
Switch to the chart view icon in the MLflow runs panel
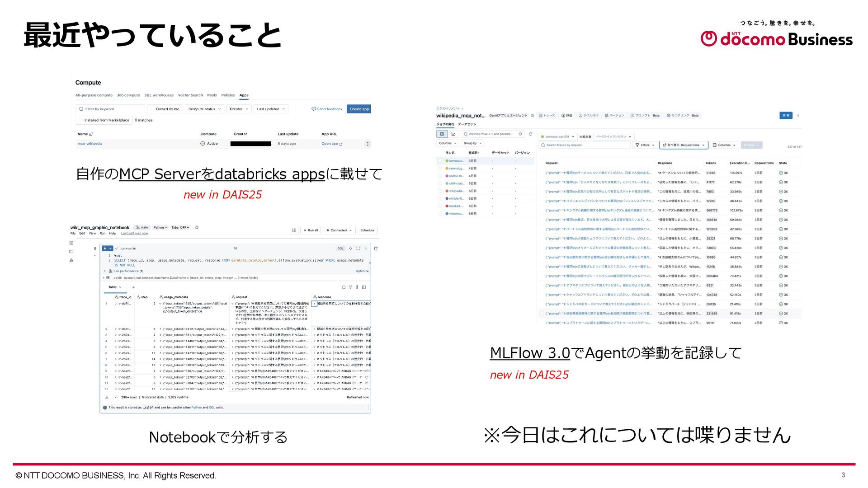[453, 134]
